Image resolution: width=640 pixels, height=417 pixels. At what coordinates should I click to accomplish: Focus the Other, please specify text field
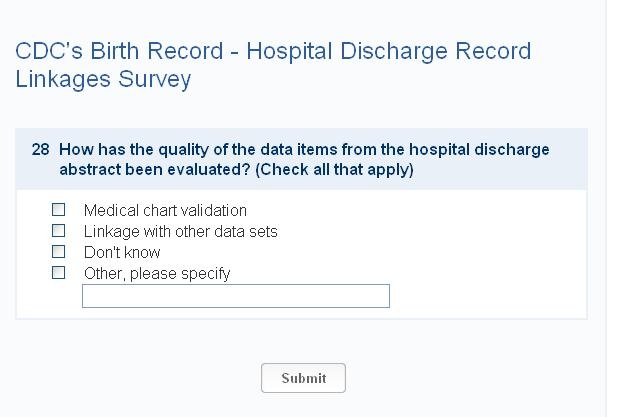click(x=235, y=296)
